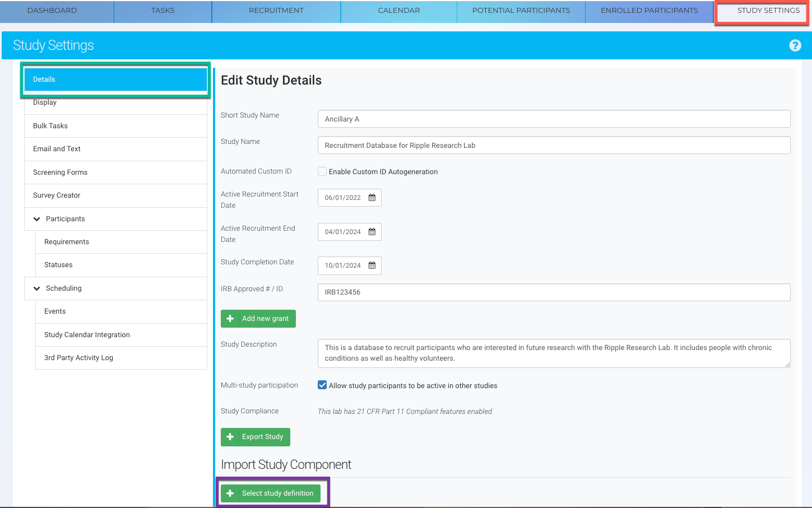Viewport: 812px width, 508px height.
Task: Open calendar picker for Active Recruitment End Date
Action: [x=372, y=232]
